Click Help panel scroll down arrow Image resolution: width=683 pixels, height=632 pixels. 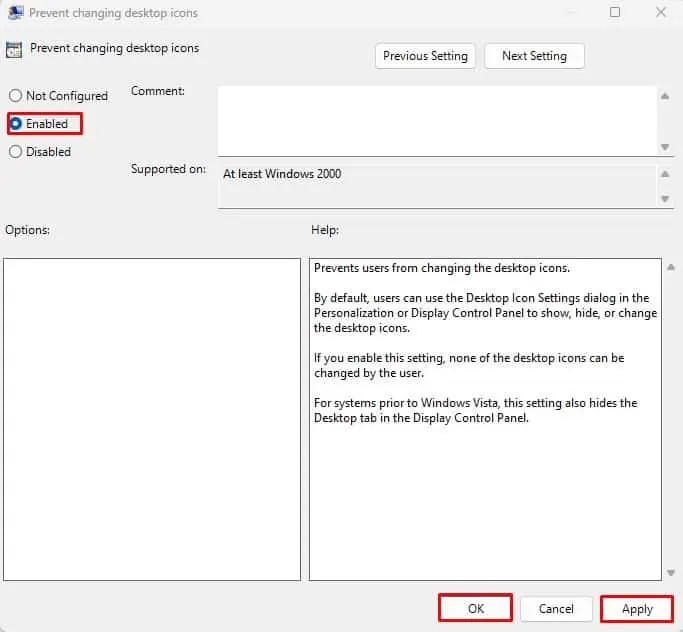671,573
